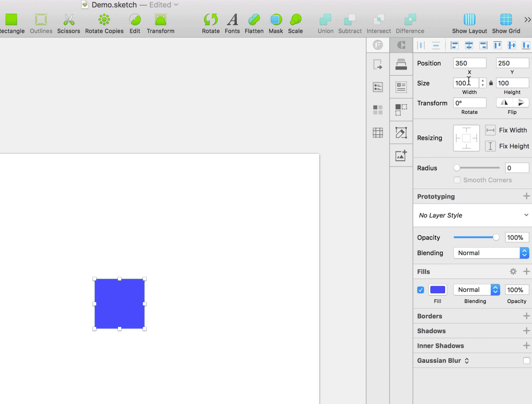This screenshot has height=404, width=532.
Task: Click the Rotate toolbar icon
Action: pyautogui.click(x=211, y=19)
